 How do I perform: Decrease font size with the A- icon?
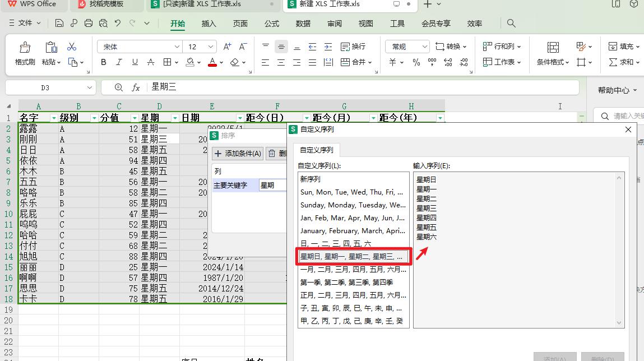pos(243,47)
